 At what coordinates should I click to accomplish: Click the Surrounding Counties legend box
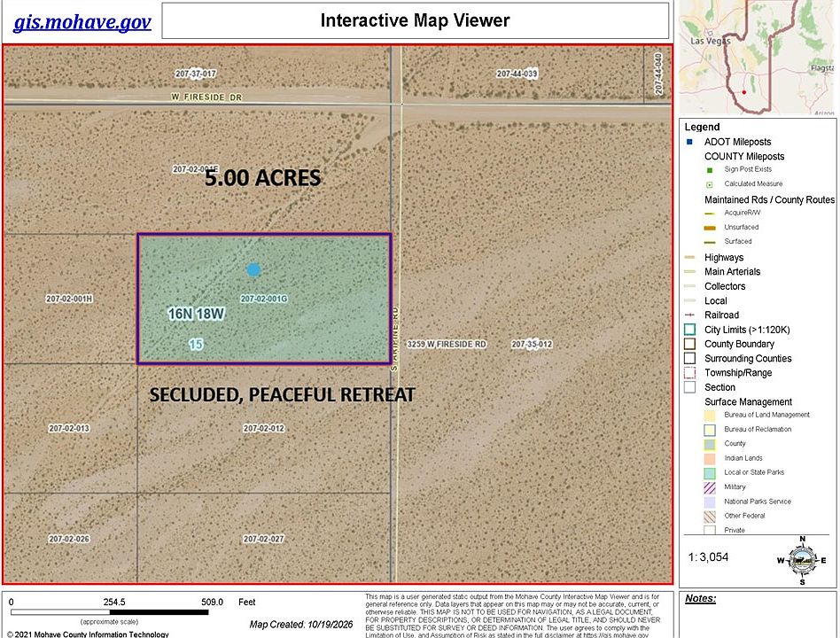click(690, 358)
